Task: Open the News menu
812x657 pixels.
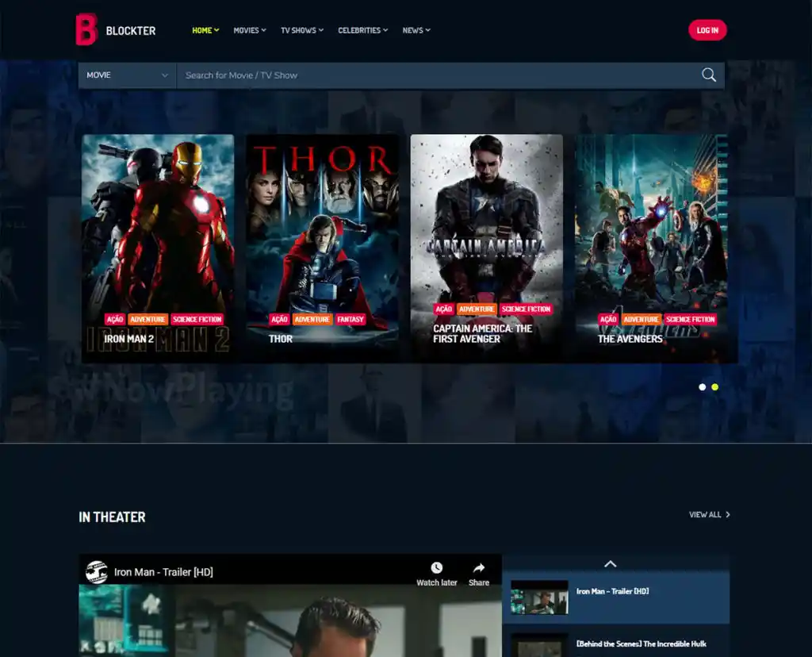Action: pos(416,31)
